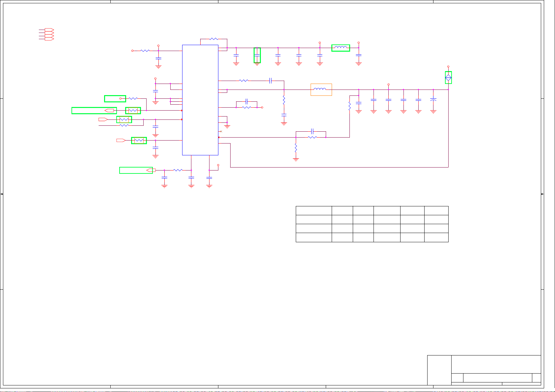Select the polarized capacitor with curved plate

coord(433,100)
